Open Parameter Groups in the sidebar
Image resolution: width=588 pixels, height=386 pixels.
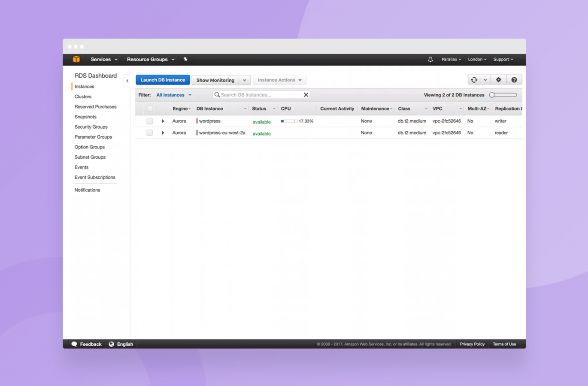(x=93, y=137)
